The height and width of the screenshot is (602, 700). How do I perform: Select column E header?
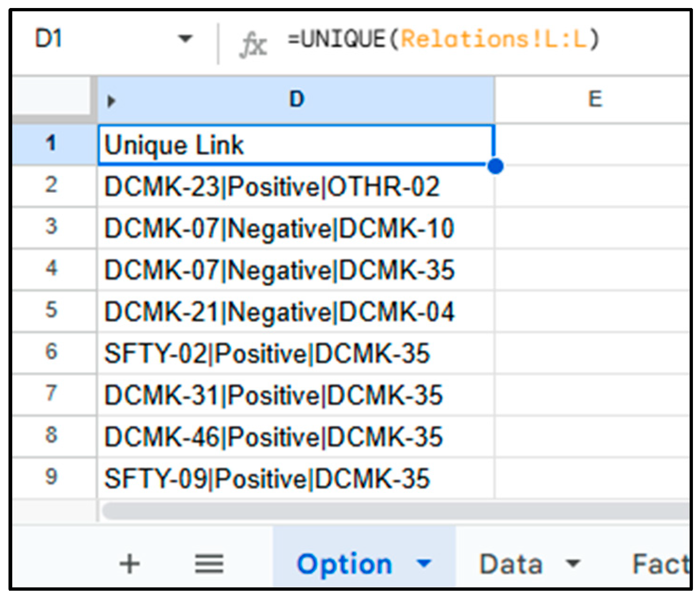[595, 99]
